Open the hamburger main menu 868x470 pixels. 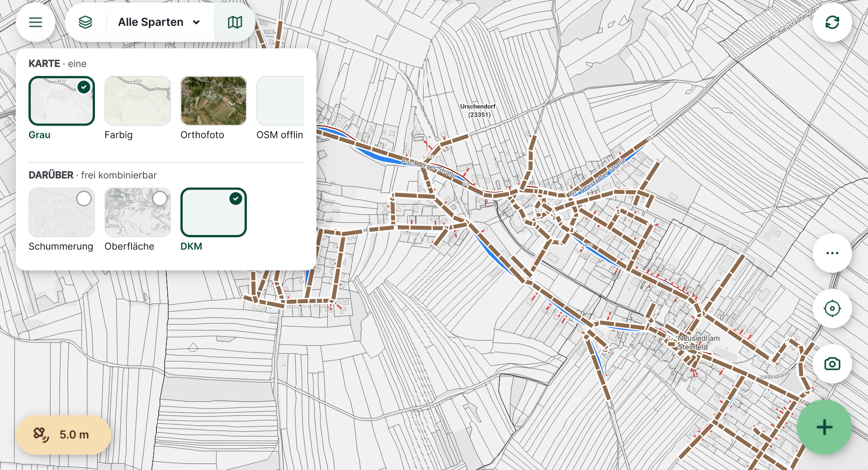(35, 22)
